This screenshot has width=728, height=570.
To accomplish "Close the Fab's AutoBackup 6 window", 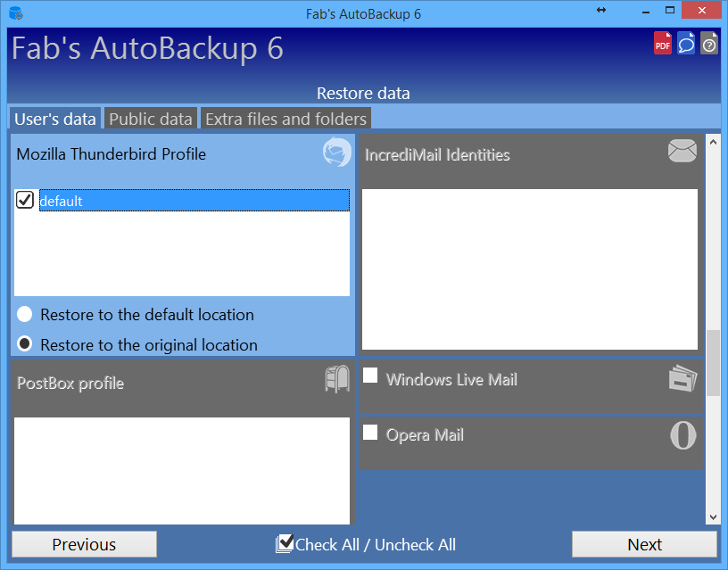I will 701,10.
